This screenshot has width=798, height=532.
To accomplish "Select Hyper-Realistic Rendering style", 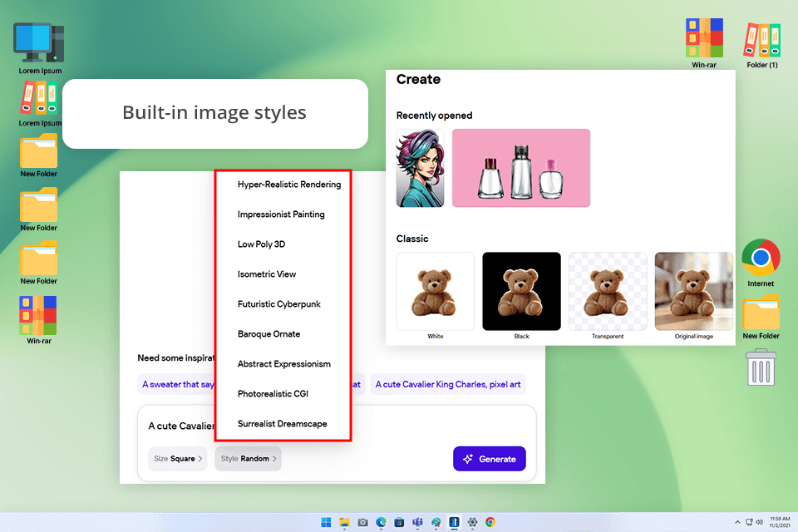I will (x=288, y=185).
